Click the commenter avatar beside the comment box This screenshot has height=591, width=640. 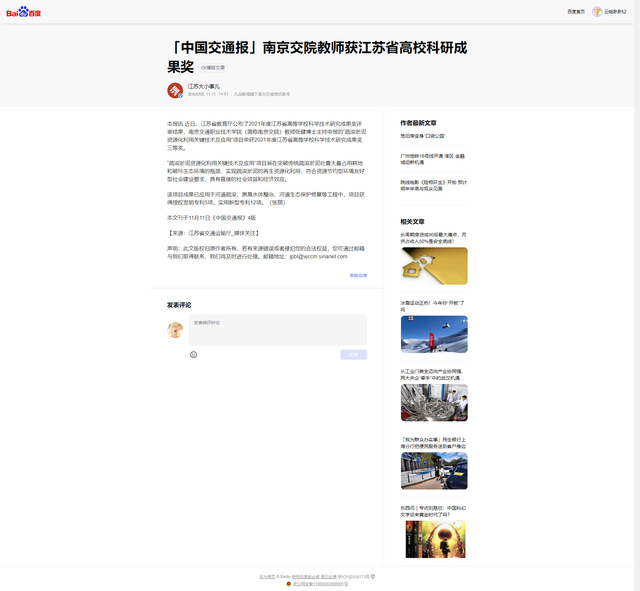coord(175,329)
